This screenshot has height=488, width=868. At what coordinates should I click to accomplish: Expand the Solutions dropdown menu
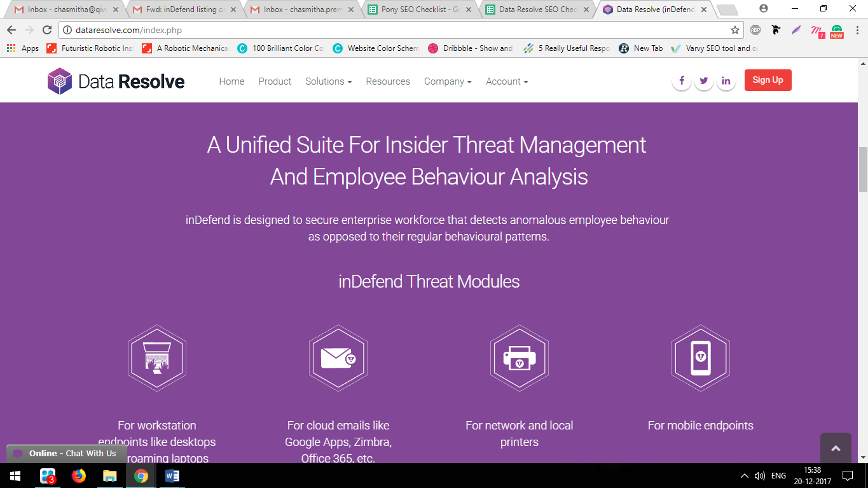329,81
